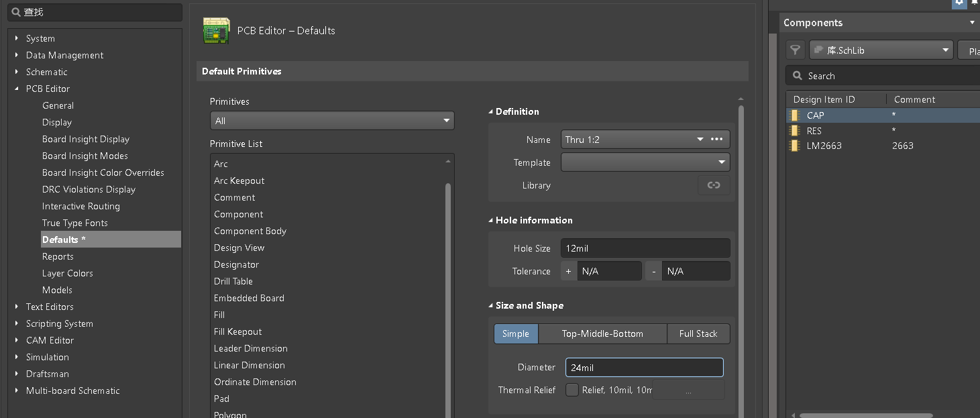
Task: Expand the Text Editors tree node
Action: point(17,307)
